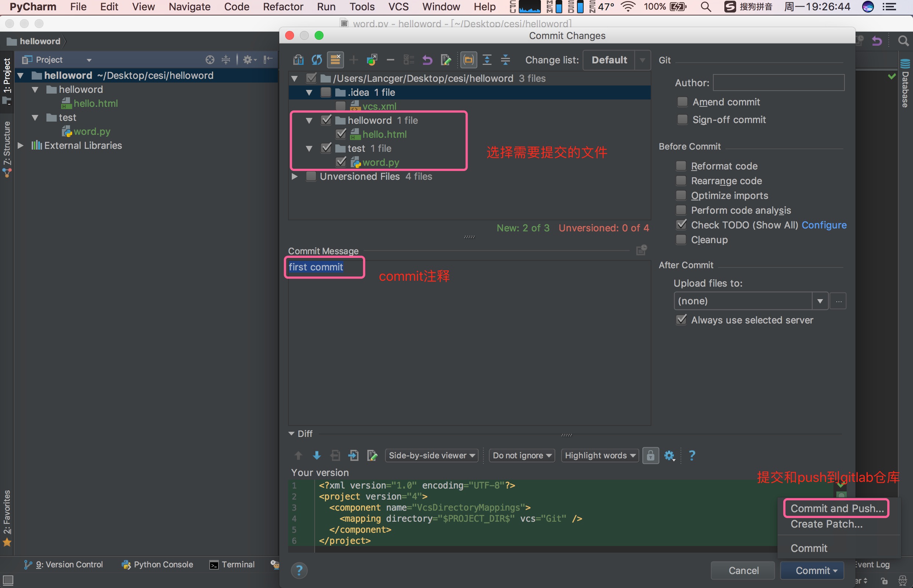
Task: Expand the Unversioned Files node
Action: (294, 176)
